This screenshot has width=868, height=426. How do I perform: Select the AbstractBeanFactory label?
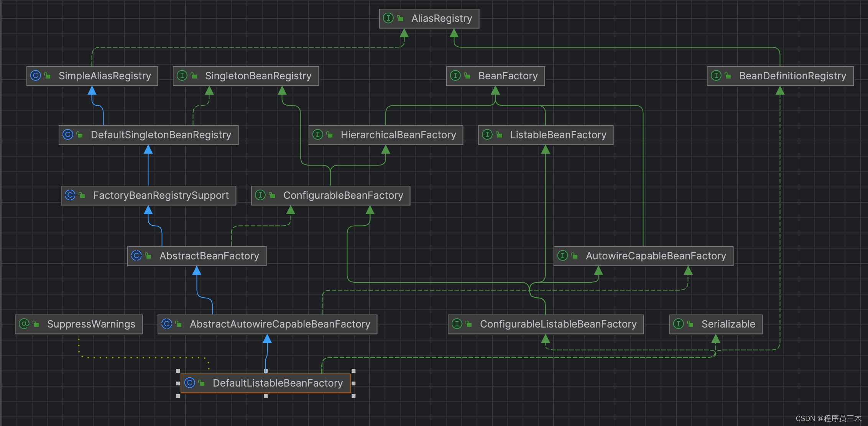(209, 256)
